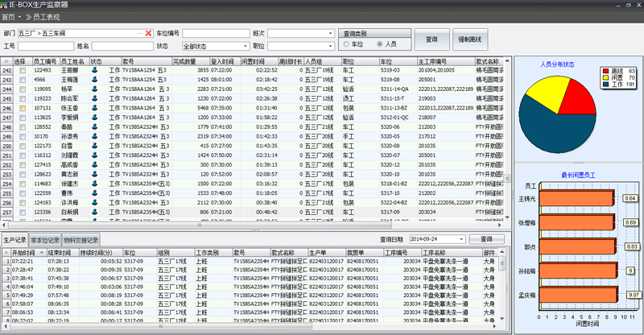Viewport: 644px width, 335px height.
Task: Open the 查询日期 date picker dropdown
Action: [461, 239]
